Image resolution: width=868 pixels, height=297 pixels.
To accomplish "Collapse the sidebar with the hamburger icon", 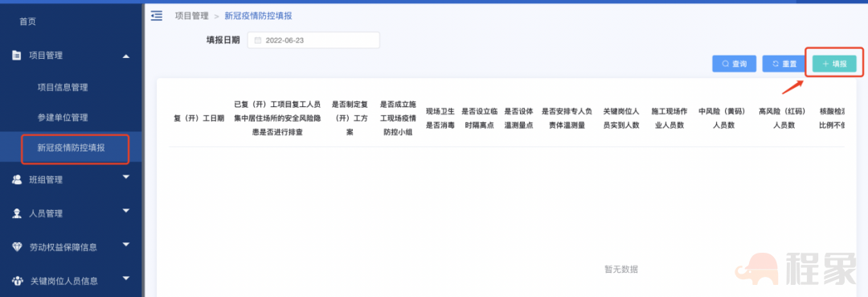I will tap(157, 15).
